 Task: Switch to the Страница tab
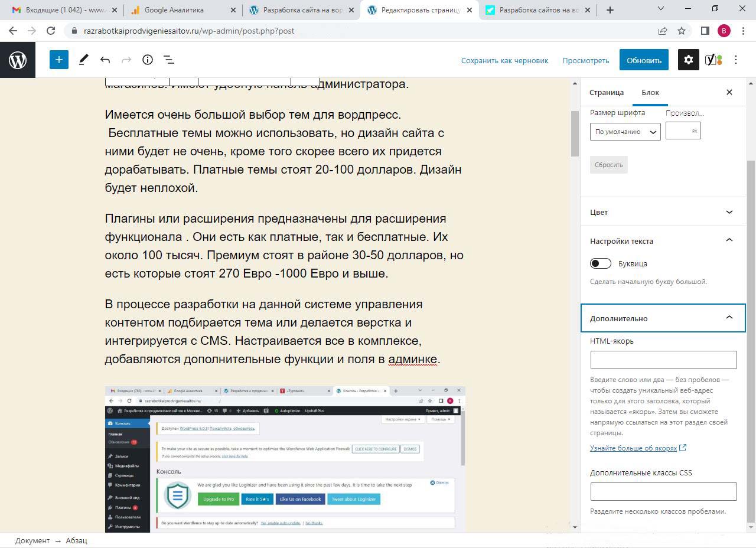tap(607, 92)
